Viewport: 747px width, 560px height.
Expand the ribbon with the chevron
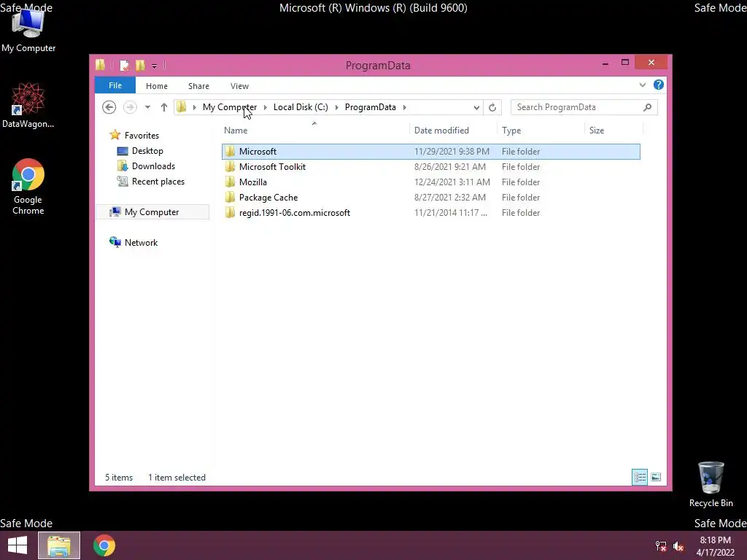click(642, 85)
